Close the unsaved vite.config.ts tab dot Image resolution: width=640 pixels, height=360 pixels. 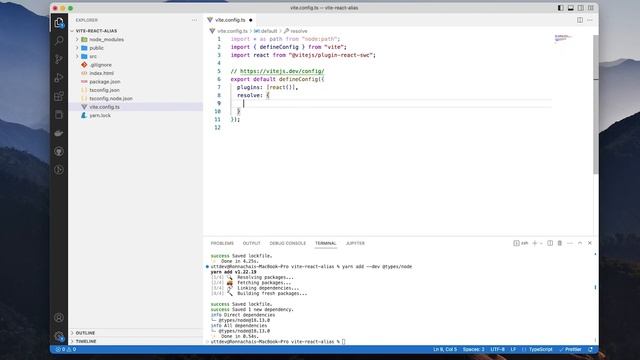click(251, 20)
